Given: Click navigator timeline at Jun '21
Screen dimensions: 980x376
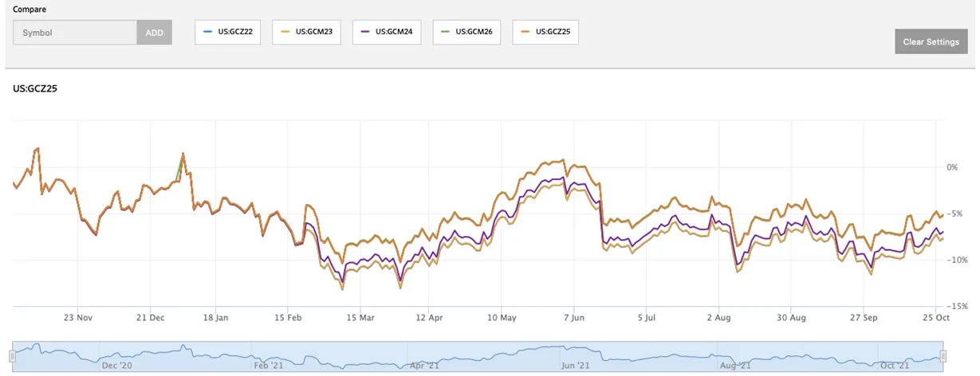Looking at the screenshot, I should tap(576, 366).
